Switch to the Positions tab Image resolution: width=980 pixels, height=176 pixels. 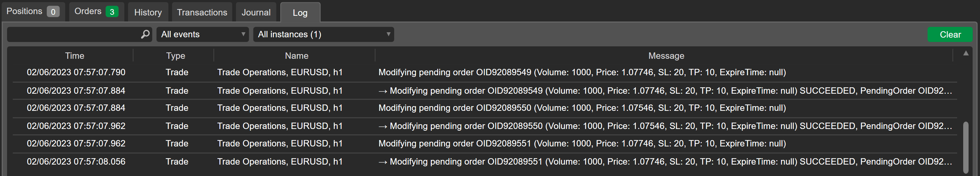[x=33, y=11]
